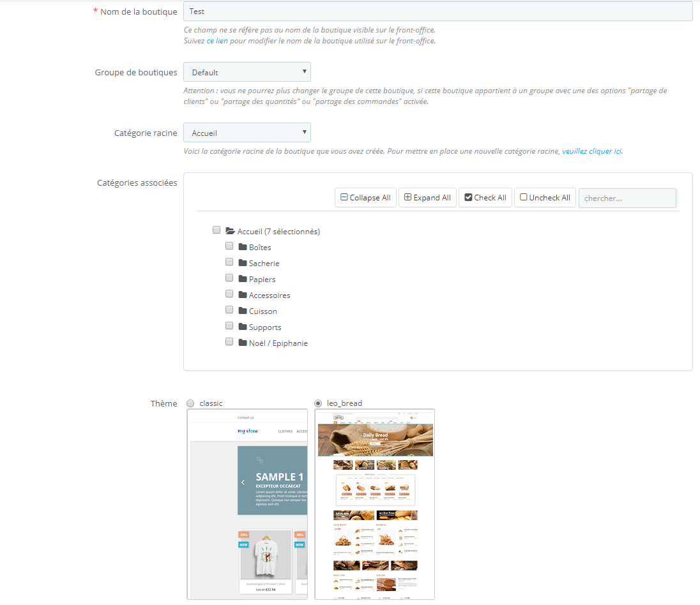This screenshot has height=605, width=700.
Task: Click the Accessoires category label
Action: (269, 295)
